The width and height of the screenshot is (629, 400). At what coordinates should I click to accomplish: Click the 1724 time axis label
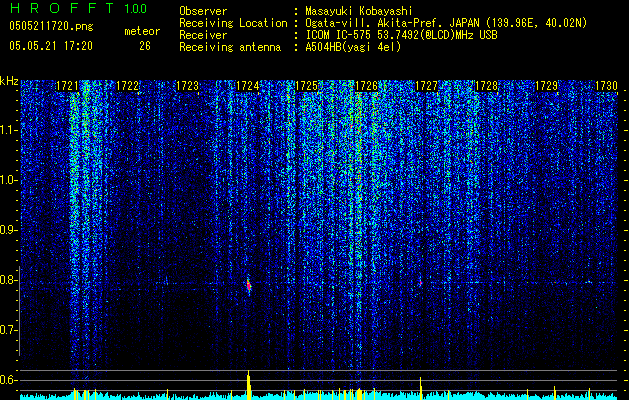[x=247, y=86]
